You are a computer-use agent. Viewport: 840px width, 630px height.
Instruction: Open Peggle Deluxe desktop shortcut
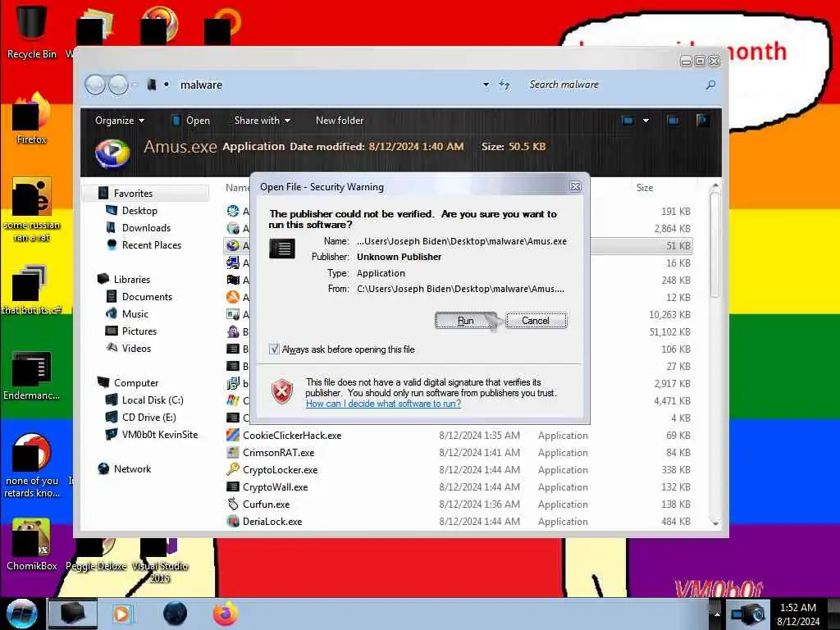[96, 554]
